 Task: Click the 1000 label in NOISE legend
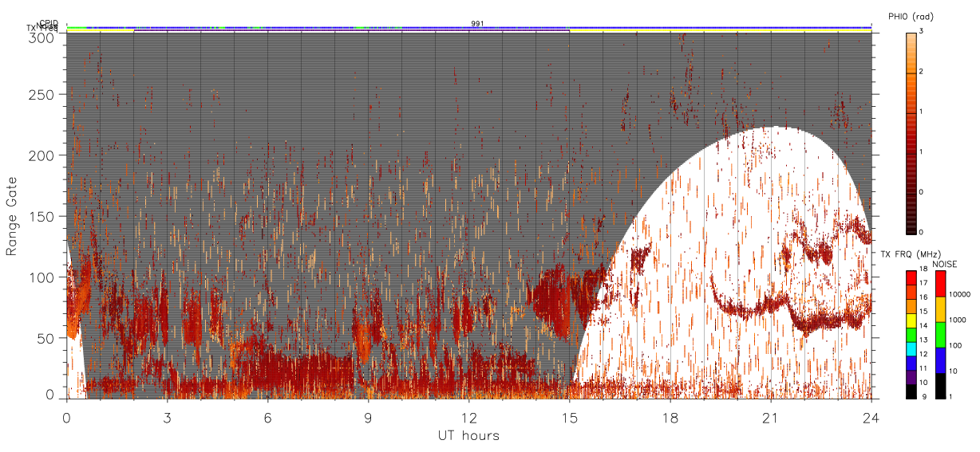[x=958, y=320]
